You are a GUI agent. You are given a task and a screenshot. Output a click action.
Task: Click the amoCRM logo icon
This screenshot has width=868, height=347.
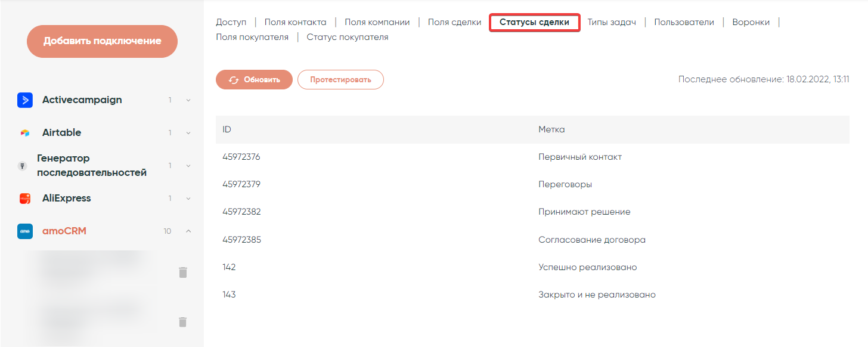[x=25, y=231]
